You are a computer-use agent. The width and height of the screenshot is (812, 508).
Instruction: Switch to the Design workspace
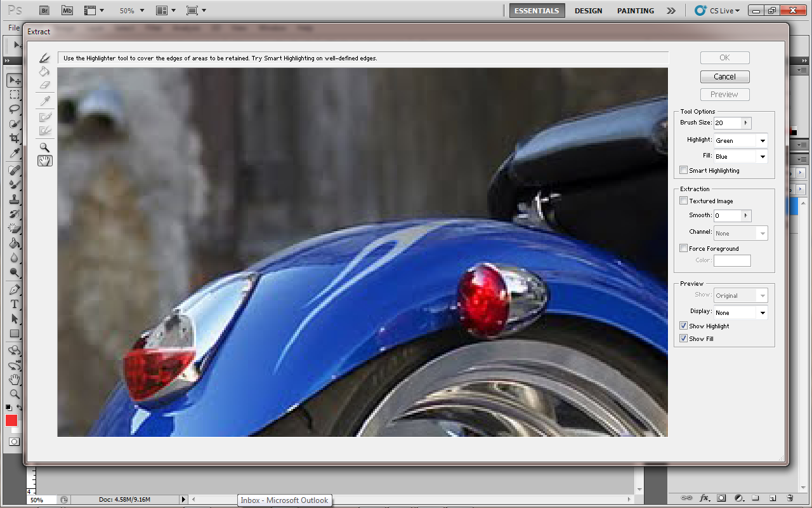pos(588,11)
